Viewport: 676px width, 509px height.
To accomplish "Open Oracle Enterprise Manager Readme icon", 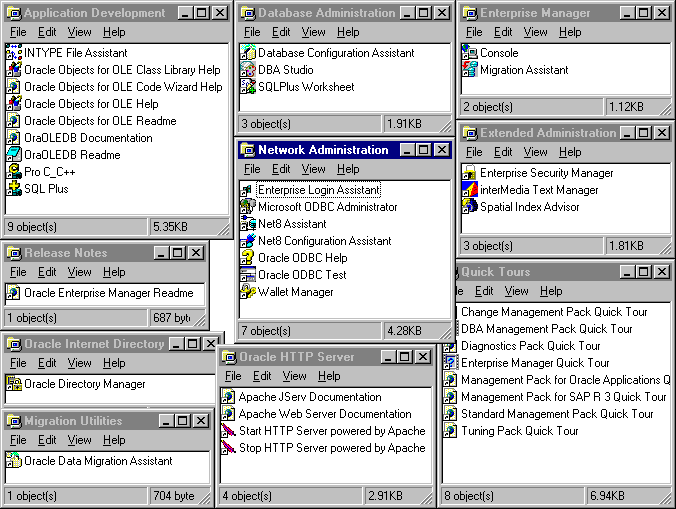I will (14, 293).
